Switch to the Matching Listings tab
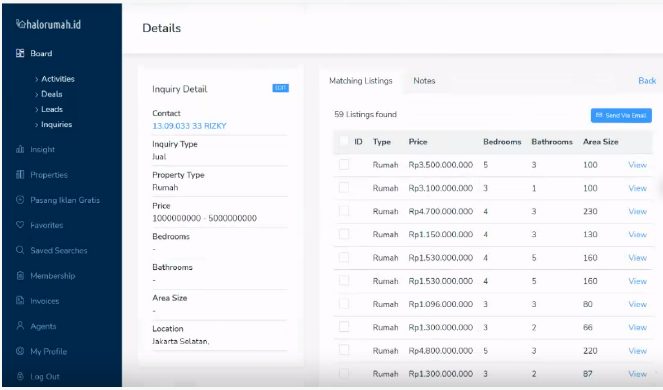The height and width of the screenshot is (390, 663). point(361,80)
